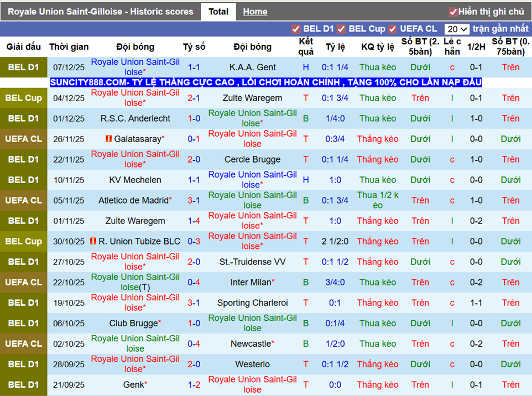Click score 2-1 against Zulte Waregem
532x396 pixels.
194,98
